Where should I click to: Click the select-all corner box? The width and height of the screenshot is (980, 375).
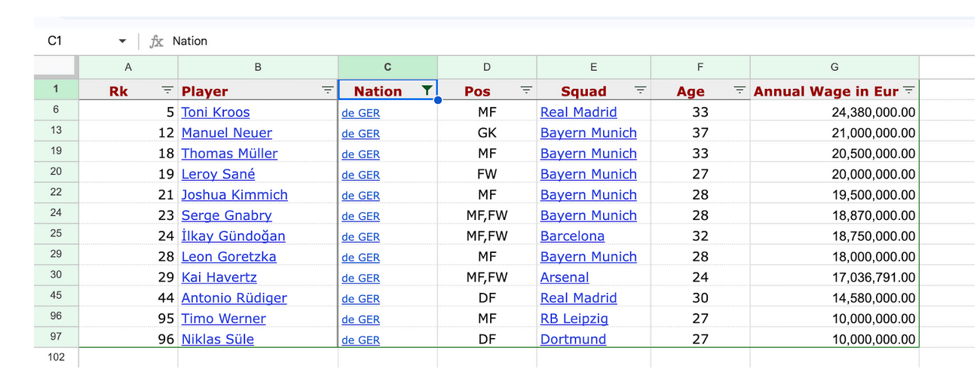click(57, 67)
